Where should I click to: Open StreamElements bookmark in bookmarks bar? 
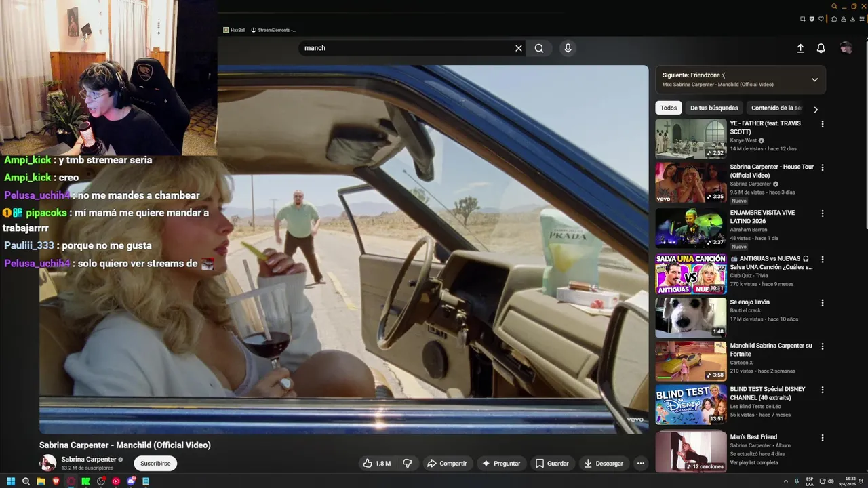tap(273, 30)
